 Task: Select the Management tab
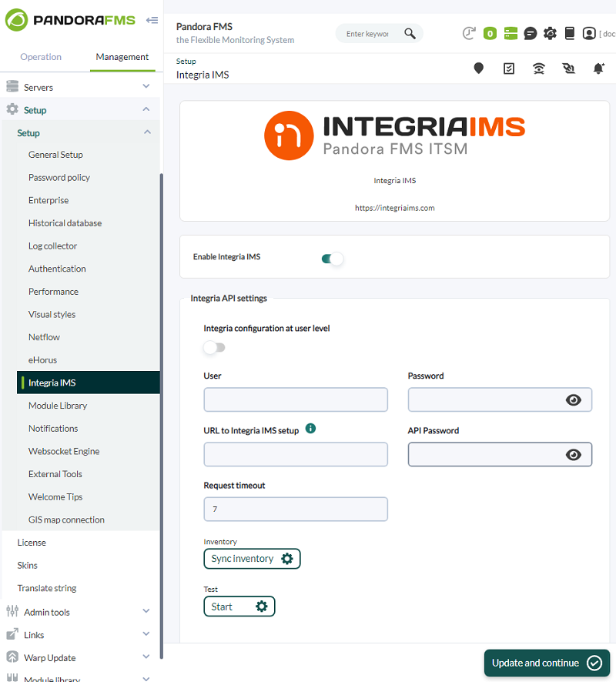tap(122, 57)
